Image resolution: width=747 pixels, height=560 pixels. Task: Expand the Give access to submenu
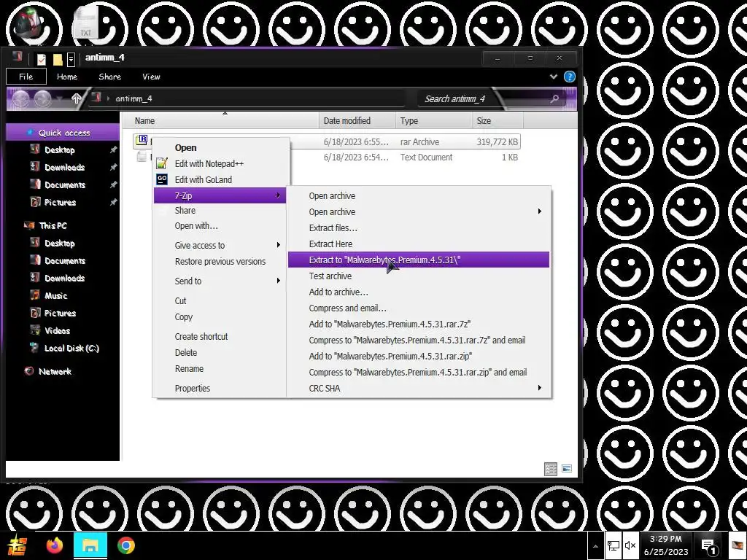click(220, 245)
